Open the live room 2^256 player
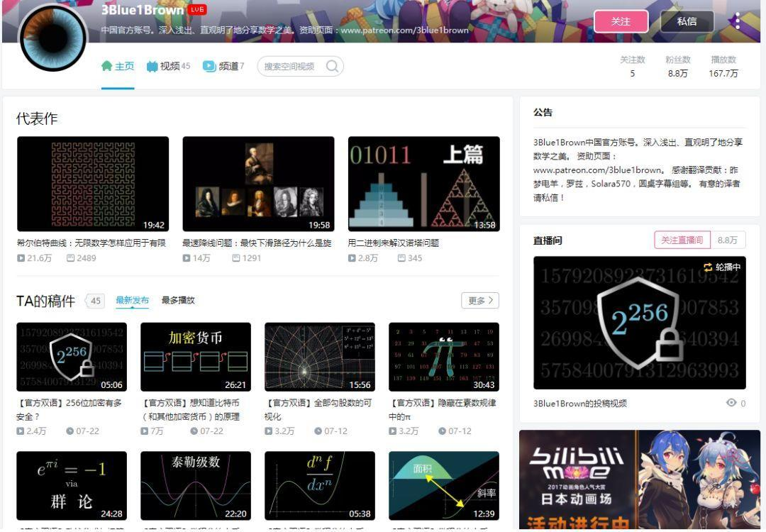 [x=640, y=323]
